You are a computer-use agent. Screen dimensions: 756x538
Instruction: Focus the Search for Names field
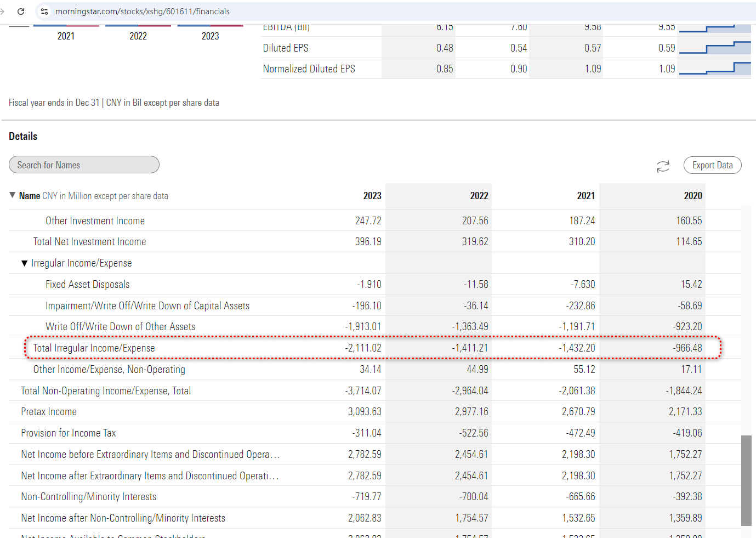[84, 165]
